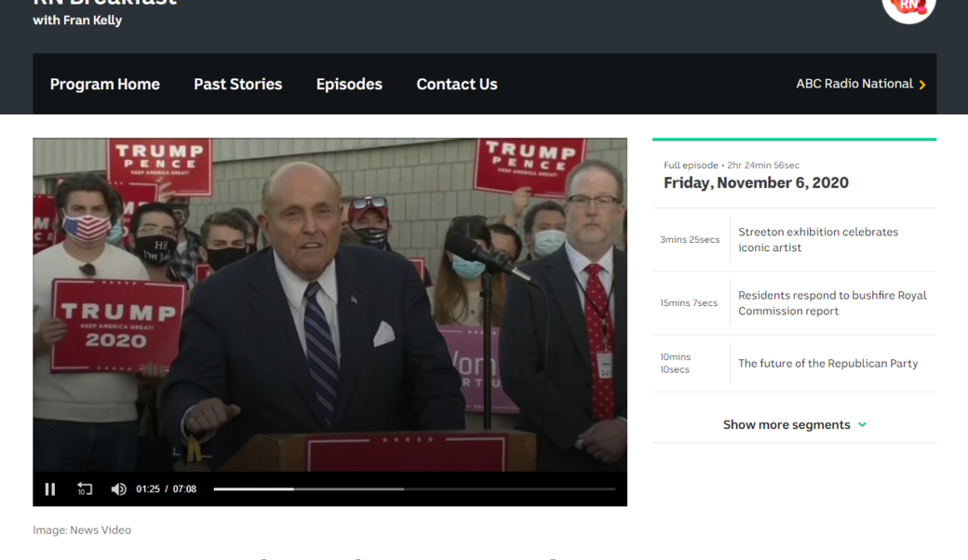This screenshot has height=560, width=968.
Task: Expand Show more segments
Action: [786, 425]
